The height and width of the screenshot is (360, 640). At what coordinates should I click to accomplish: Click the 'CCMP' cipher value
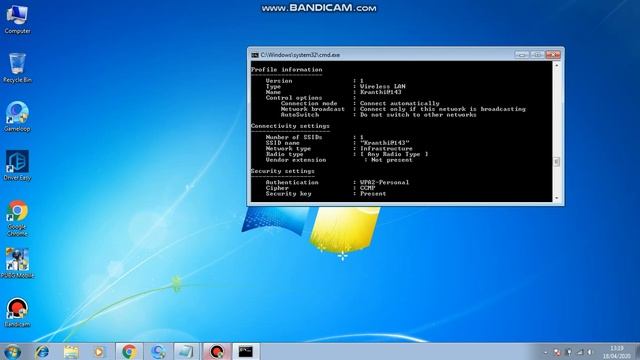click(367, 188)
